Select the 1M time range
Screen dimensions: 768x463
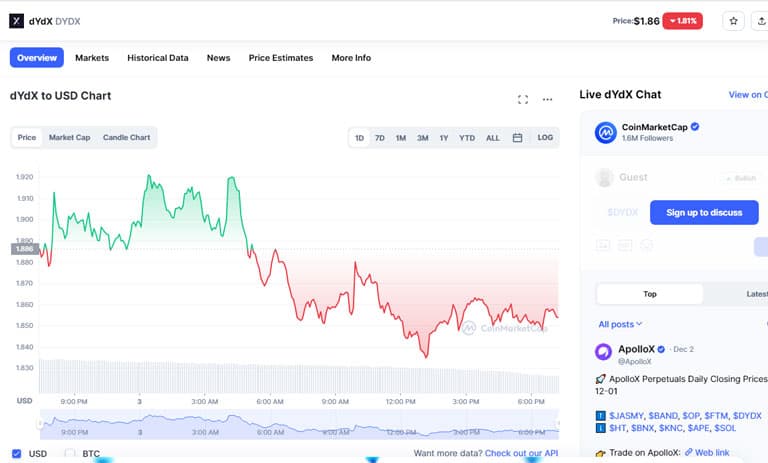401,138
